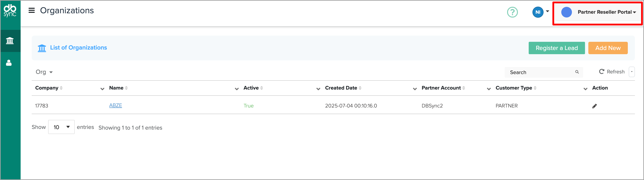The image size is (644, 180).
Task: Sort the table by Customer Type
Action: coord(514,88)
